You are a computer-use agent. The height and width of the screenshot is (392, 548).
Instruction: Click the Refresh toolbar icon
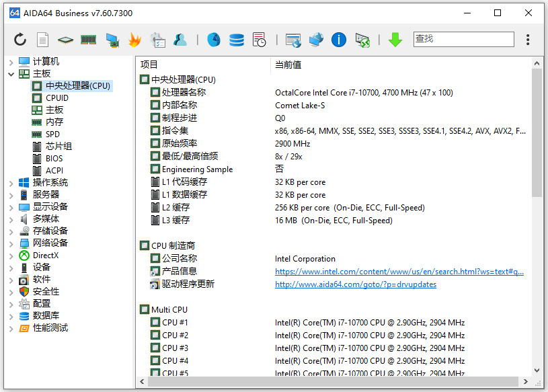point(20,40)
